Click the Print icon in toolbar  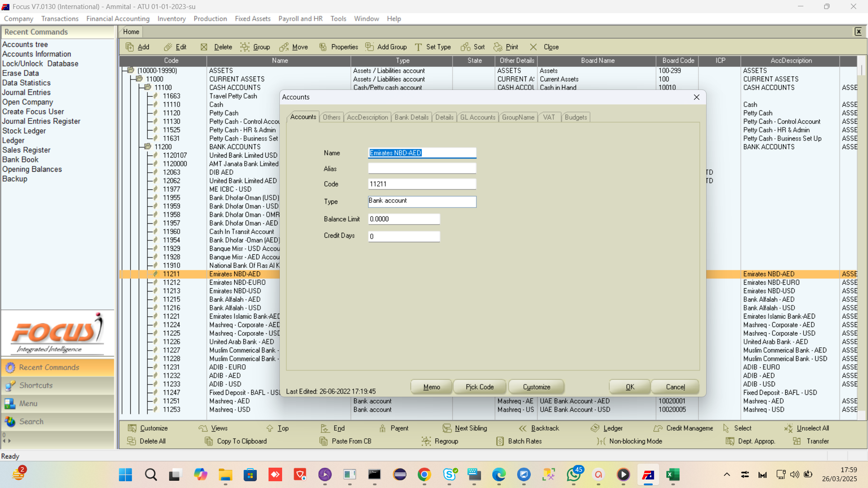coord(498,47)
